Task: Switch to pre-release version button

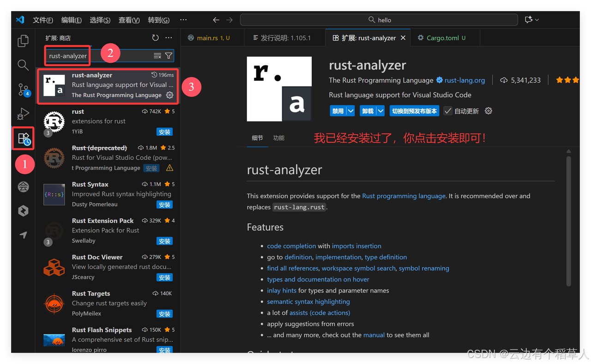Action: 414,111
